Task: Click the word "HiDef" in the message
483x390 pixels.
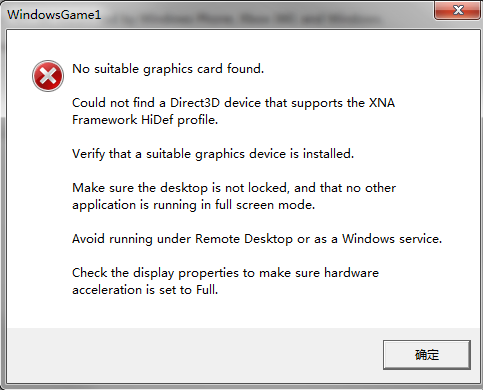Action: coord(157,120)
